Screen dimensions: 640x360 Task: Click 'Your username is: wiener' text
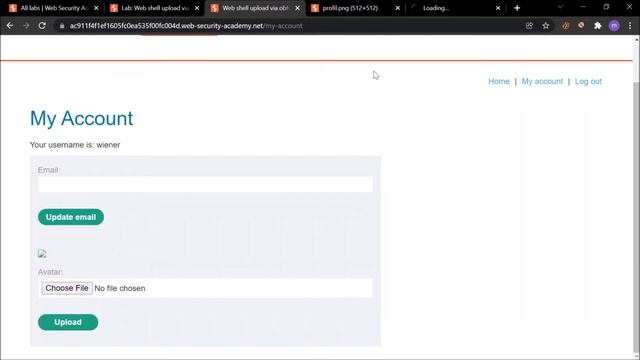tap(75, 145)
